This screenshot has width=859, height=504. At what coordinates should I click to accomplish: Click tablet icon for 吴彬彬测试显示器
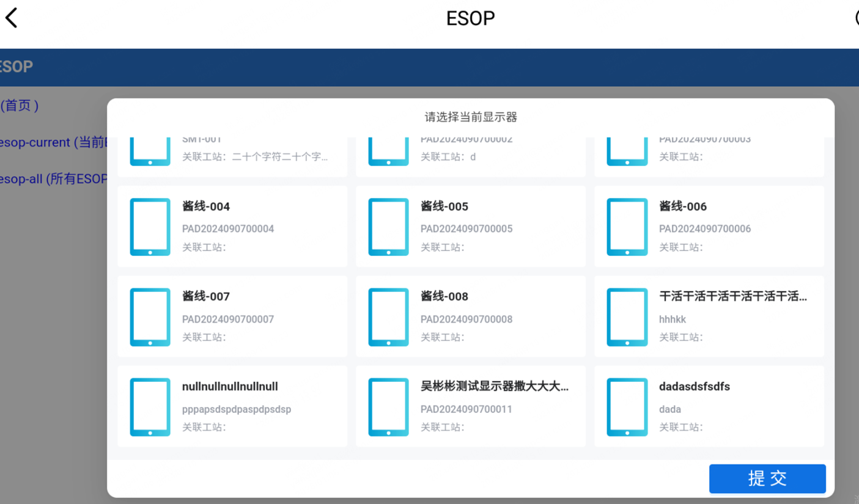[388, 407]
